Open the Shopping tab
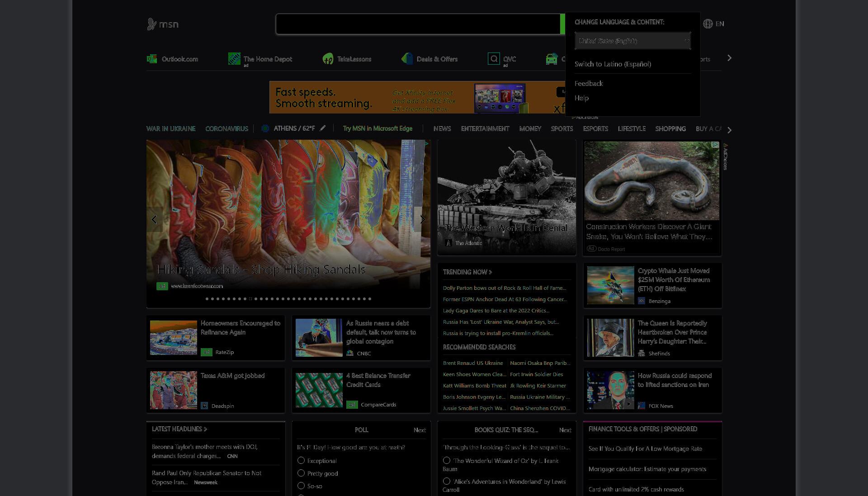868x496 pixels. [670, 128]
